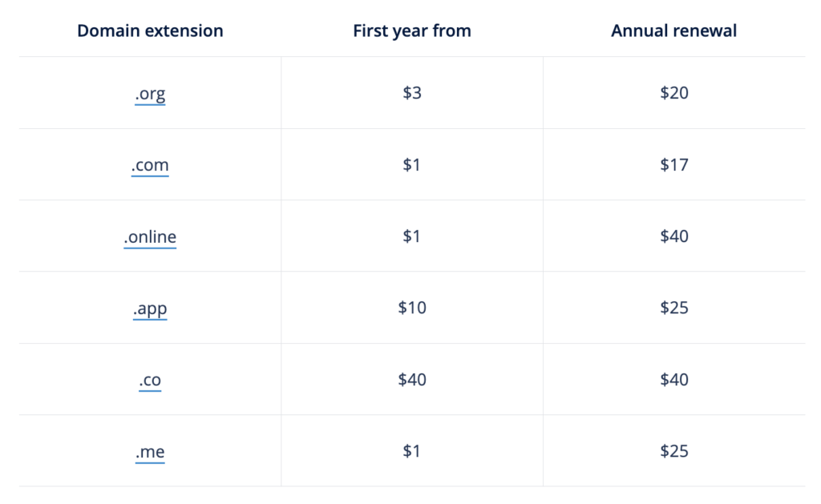Click the Annual renewal column header

point(673,31)
